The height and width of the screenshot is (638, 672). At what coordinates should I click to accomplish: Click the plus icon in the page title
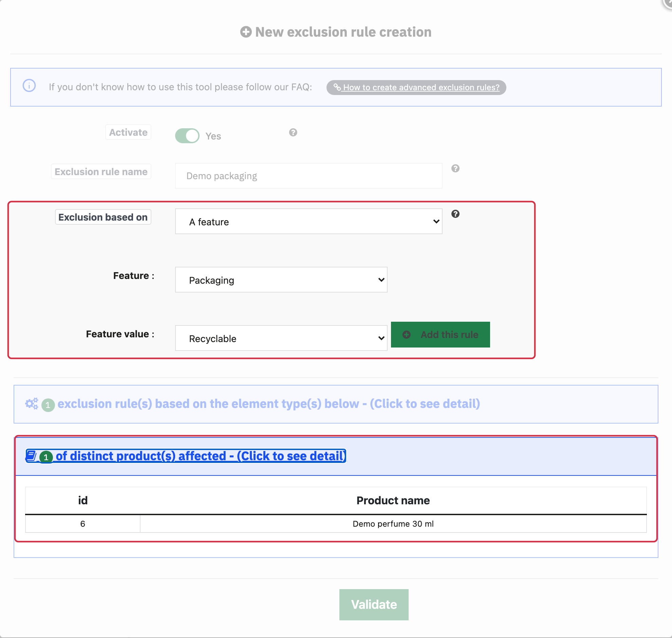pyautogui.click(x=246, y=32)
